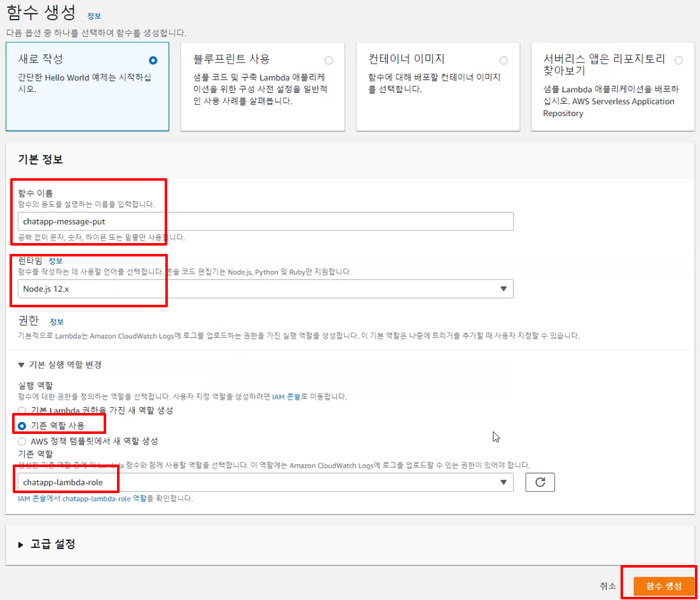The width and height of the screenshot is (700, 600).
Task: Select 서버리스 앱은 리포지토리 찾아보기 radio option
Action: (678, 60)
